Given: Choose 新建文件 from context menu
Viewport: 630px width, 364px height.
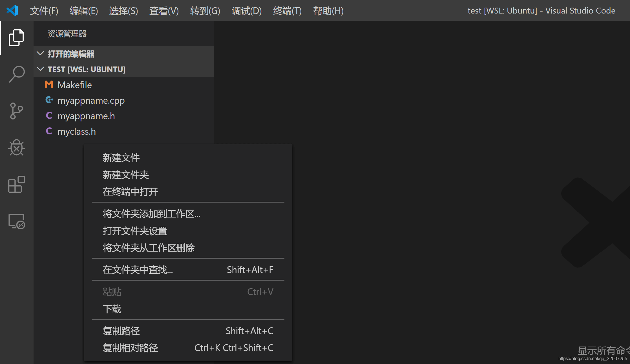Looking at the screenshot, I should [188, 158].
